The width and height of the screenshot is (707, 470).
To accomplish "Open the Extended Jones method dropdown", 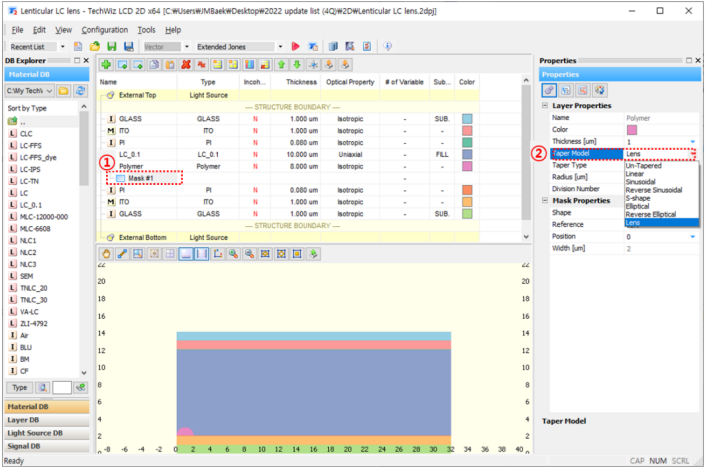I will [x=280, y=46].
